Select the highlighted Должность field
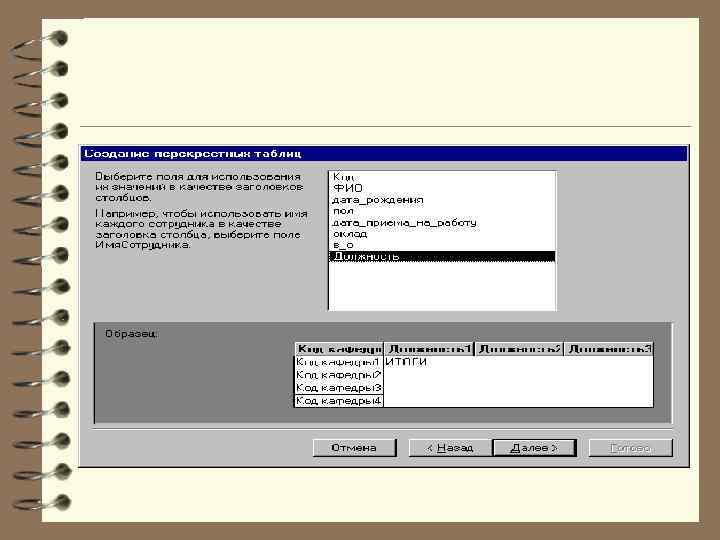This screenshot has width=720, height=540. click(x=442, y=256)
